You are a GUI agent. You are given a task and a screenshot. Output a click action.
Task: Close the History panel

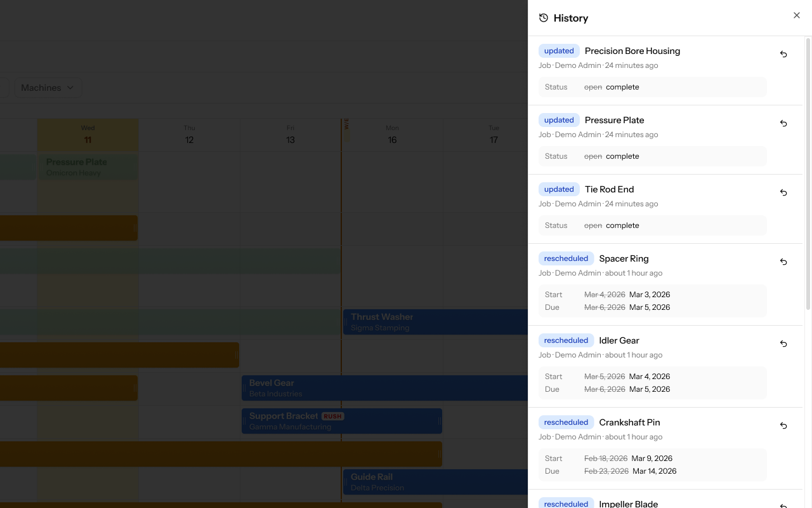[797, 15]
